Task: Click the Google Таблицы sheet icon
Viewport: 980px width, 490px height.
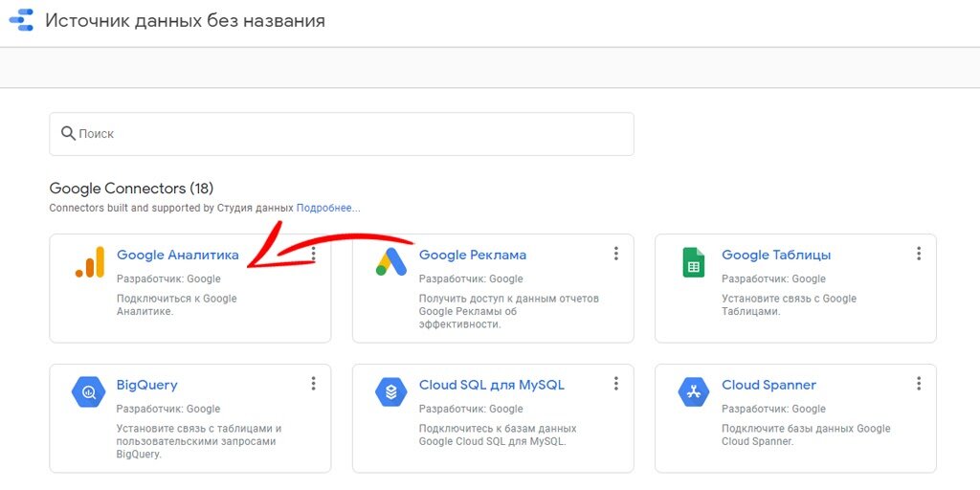Action: [694, 262]
